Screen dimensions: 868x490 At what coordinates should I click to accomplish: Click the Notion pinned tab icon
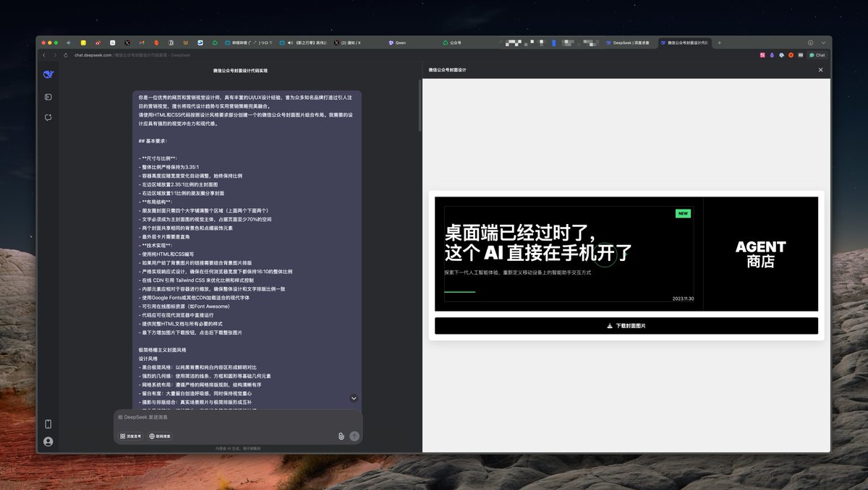pyautogui.click(x=171, y=43)
